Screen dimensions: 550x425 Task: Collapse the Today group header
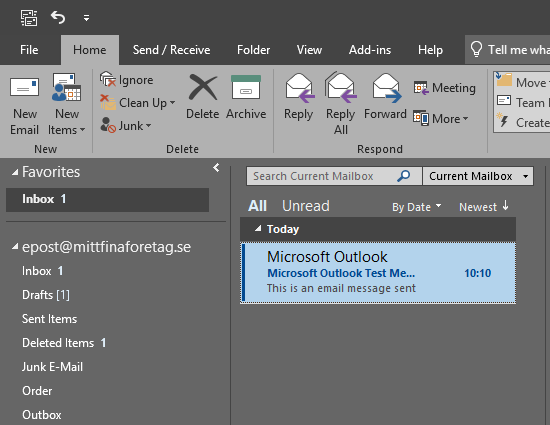(258, 229)
